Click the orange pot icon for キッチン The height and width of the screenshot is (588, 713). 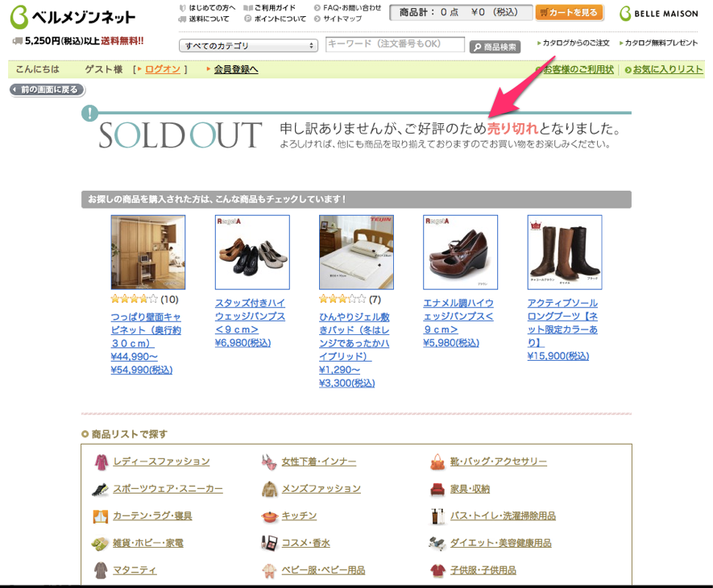point(269,516)
